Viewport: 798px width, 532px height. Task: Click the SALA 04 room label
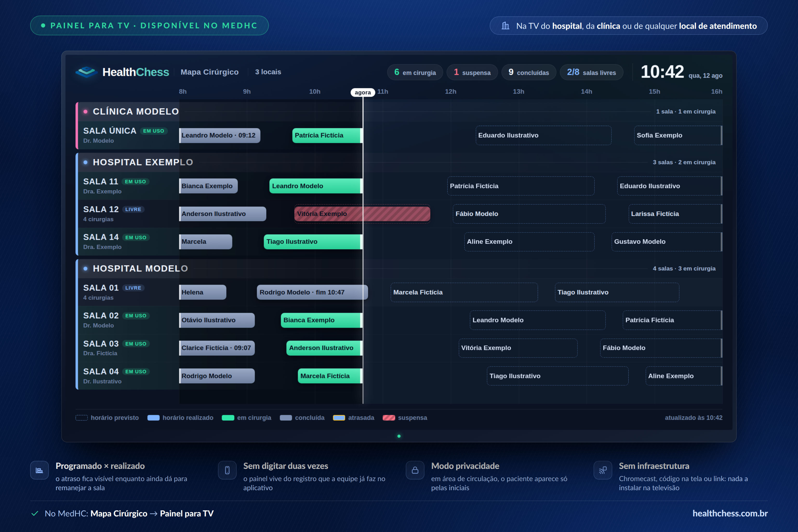pyautogui.click(x=101, y=372)
